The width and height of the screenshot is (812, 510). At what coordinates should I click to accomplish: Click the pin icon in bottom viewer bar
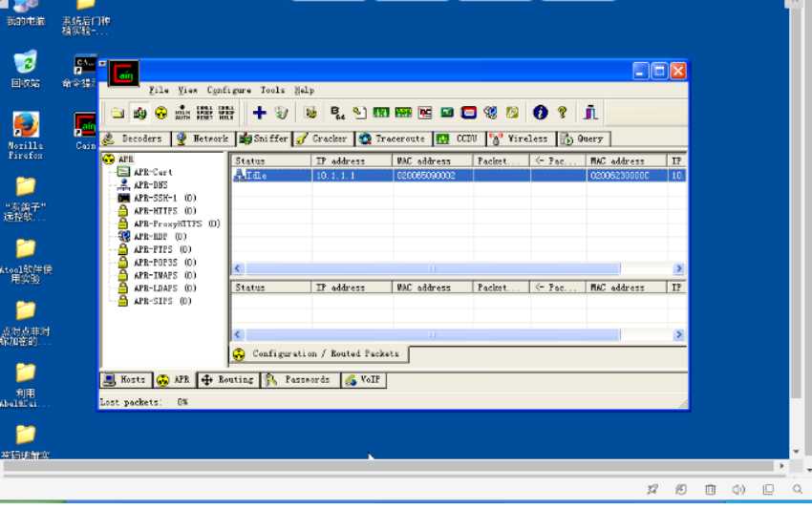tap(652, 489)
